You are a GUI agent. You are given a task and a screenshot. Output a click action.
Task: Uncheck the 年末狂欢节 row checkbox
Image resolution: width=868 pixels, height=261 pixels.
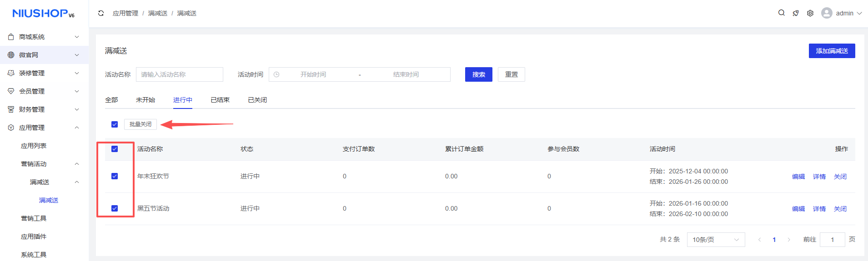click(115, 176)
